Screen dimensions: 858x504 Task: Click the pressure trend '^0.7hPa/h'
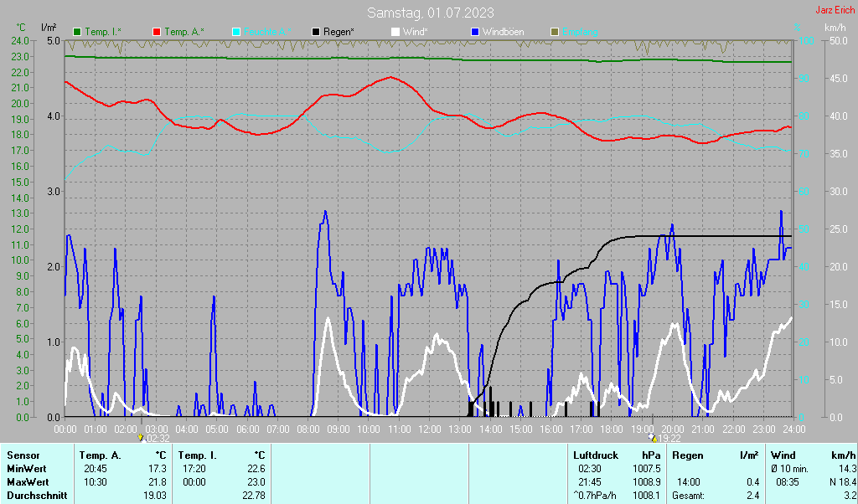[594, 496]
